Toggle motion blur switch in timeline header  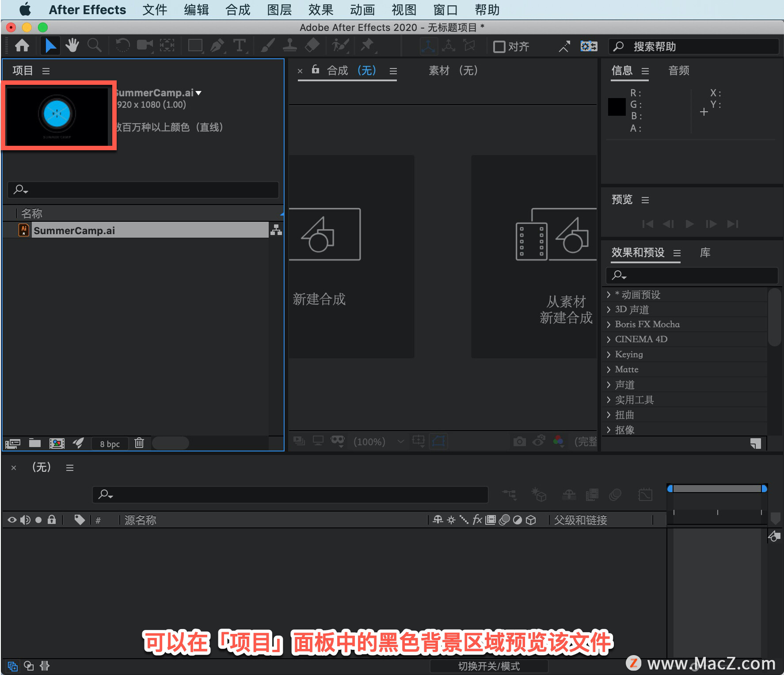[x=504, y=520]
